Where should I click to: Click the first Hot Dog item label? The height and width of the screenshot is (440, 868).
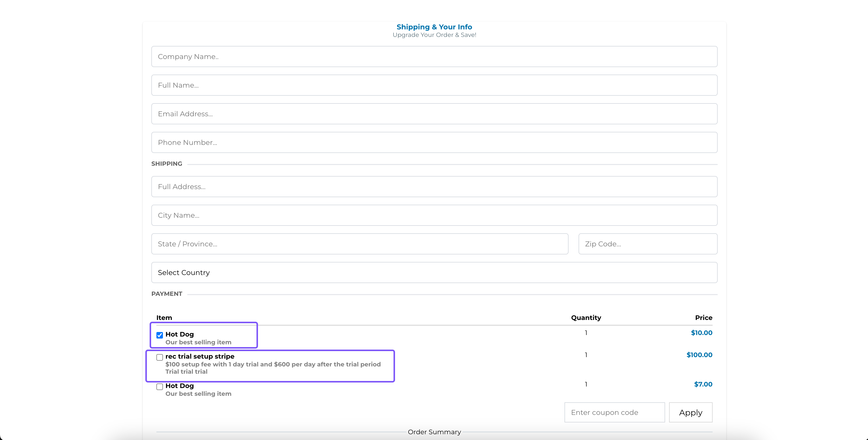point(180,334)
